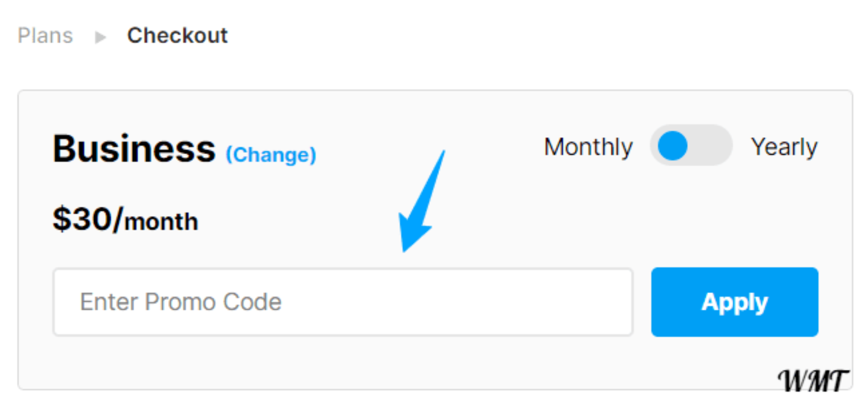Viewport: 868px width, 405px height.
Task: Click the grey Plans breadcrumb text
Action: [45, 36]
